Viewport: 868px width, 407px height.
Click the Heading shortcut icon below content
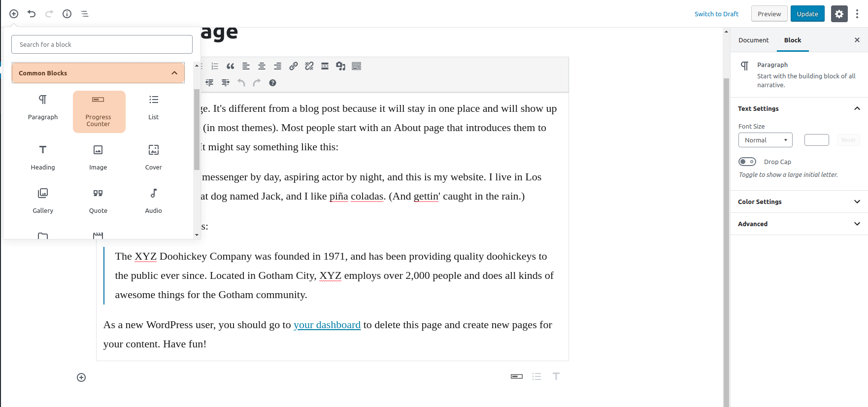click(x=556, y=376)
